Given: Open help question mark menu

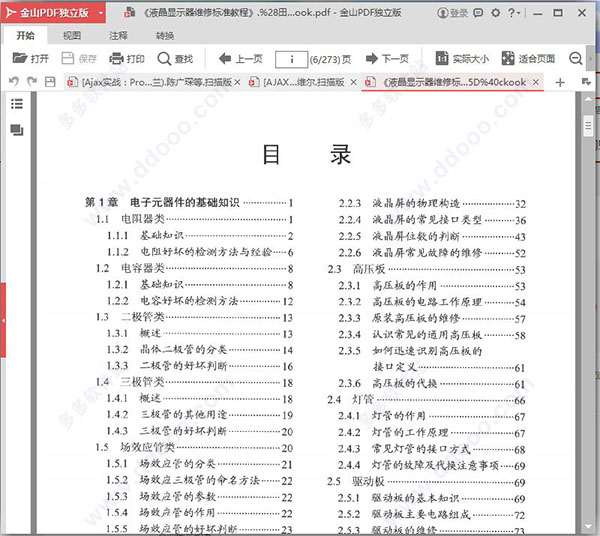Looking at the screenshot, I should pos(514,13).
